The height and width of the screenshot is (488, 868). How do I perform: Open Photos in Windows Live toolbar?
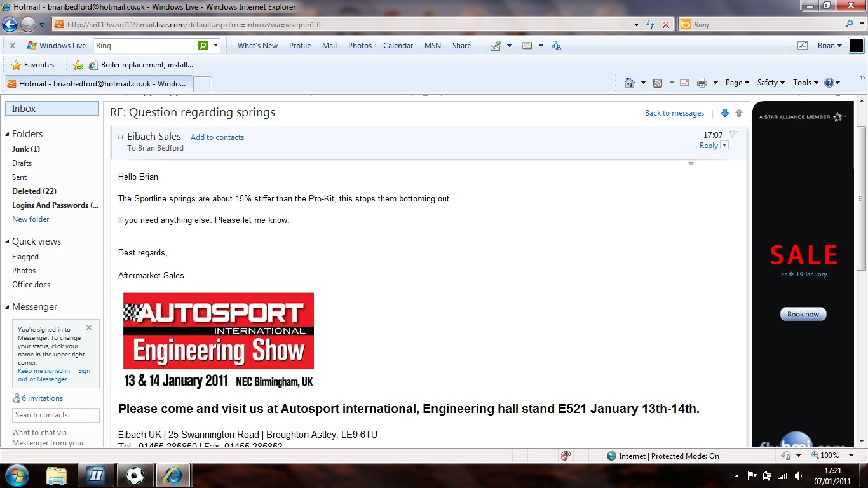(x=360, y=46)
